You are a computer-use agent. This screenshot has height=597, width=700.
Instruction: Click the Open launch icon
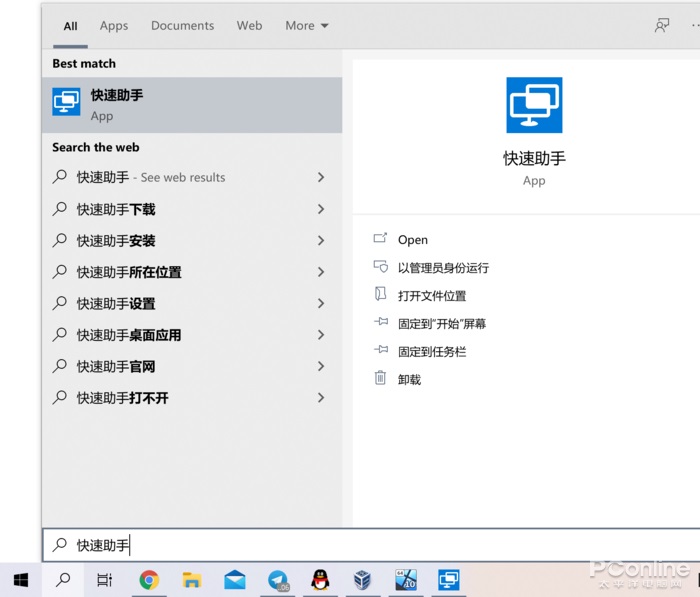(380, 238)
